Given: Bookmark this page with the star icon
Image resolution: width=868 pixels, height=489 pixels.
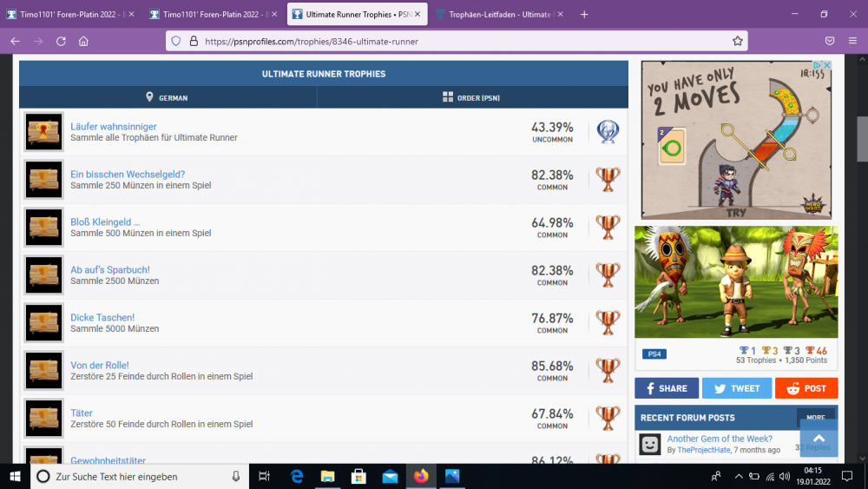Looking at the screenshot, I should (737, 41).
